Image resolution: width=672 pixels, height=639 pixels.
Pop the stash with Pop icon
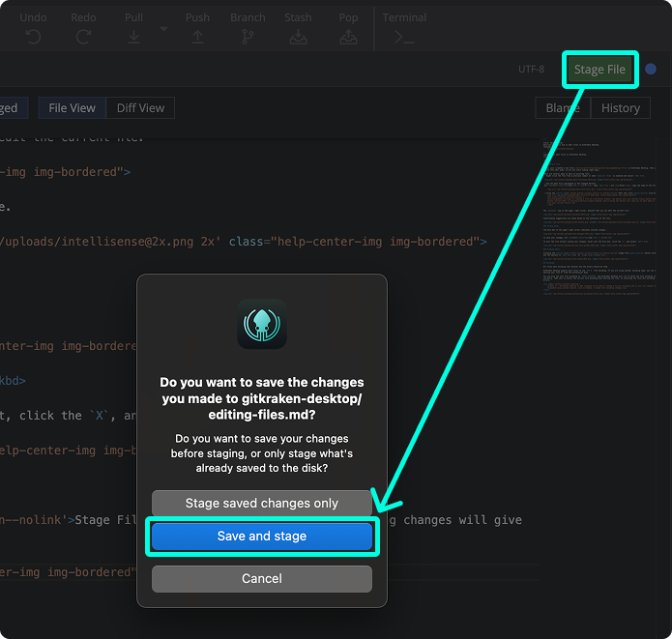coord(348,36)
